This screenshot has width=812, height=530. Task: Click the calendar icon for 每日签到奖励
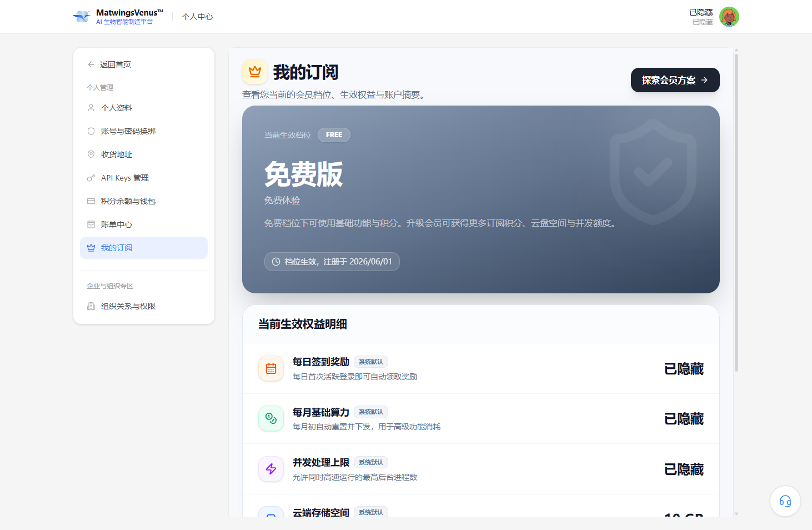pyautogui.click(x=271, y=369)
